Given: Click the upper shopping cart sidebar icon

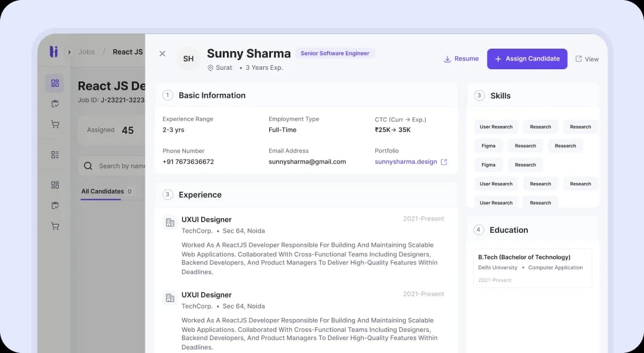Looking at the screenshot, I should click(55, 124).
